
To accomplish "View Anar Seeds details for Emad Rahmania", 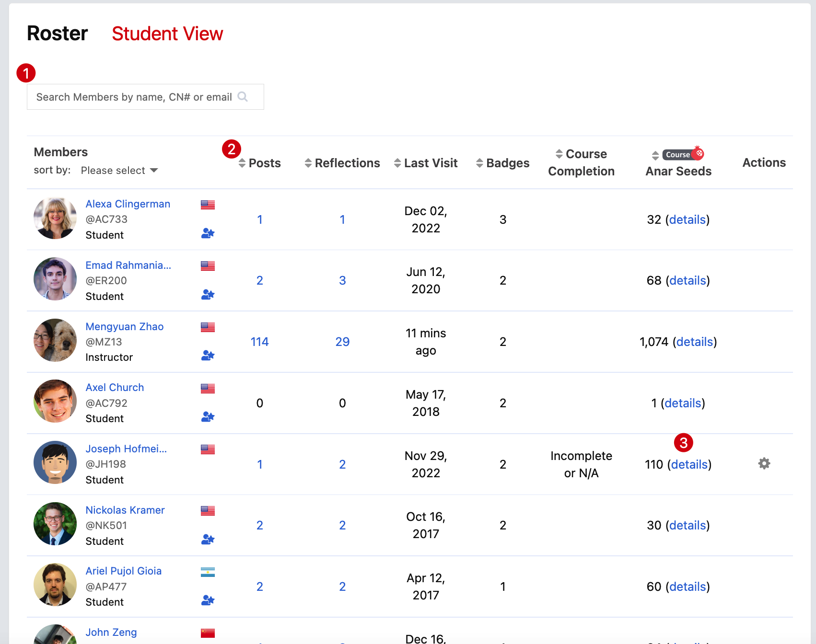I will click(x=688, y=280).
